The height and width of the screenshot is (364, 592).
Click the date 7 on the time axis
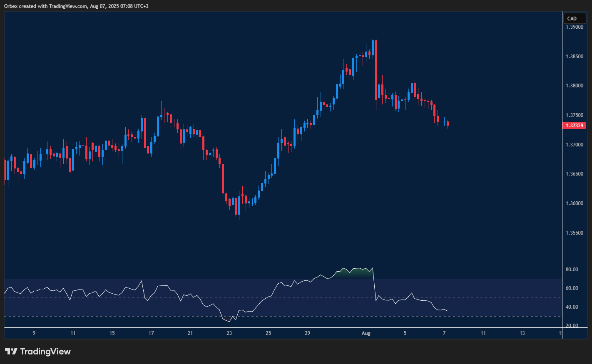click(x=444, y=333)
